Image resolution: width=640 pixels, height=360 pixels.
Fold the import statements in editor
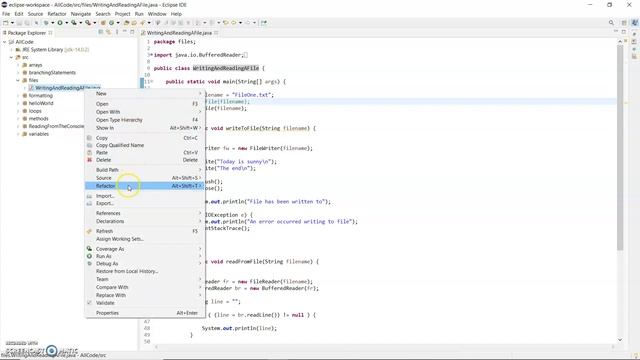pos(151,55)
